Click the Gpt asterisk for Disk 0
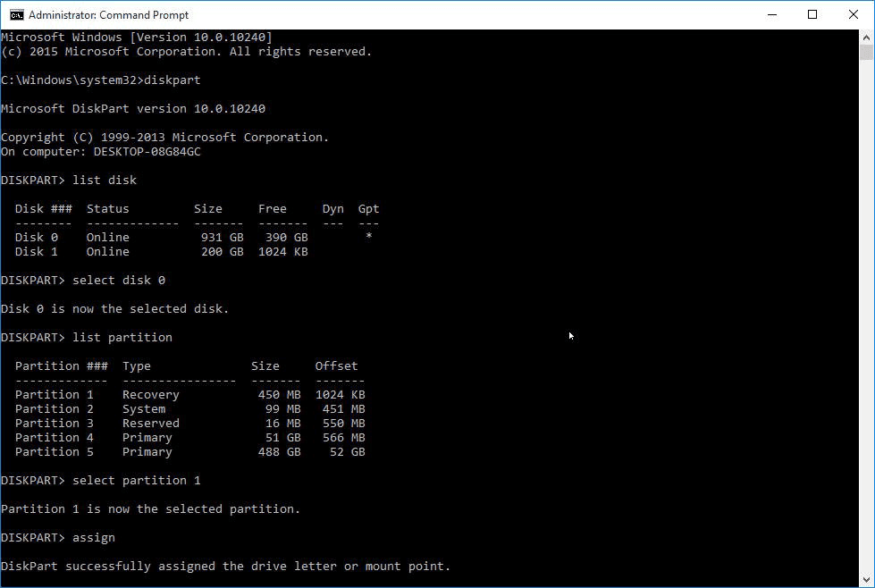The height and width of the screenshot is (588, 875). click(x=369, y=238)
